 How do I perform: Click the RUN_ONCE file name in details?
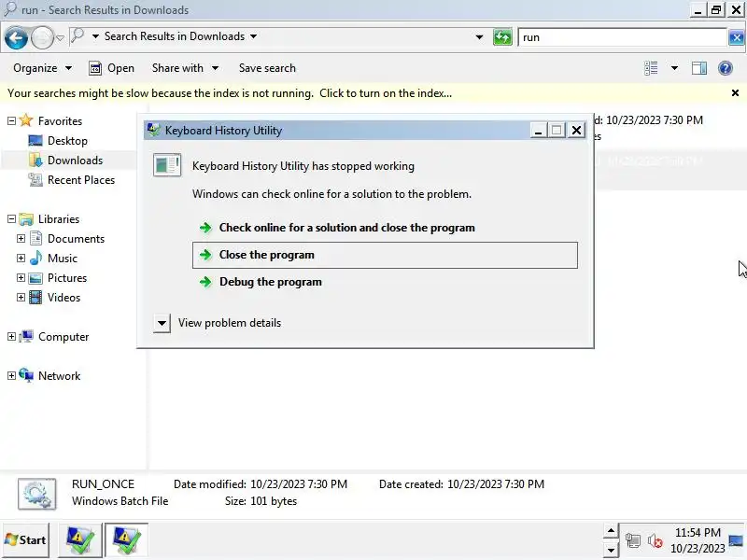[103, 483]
